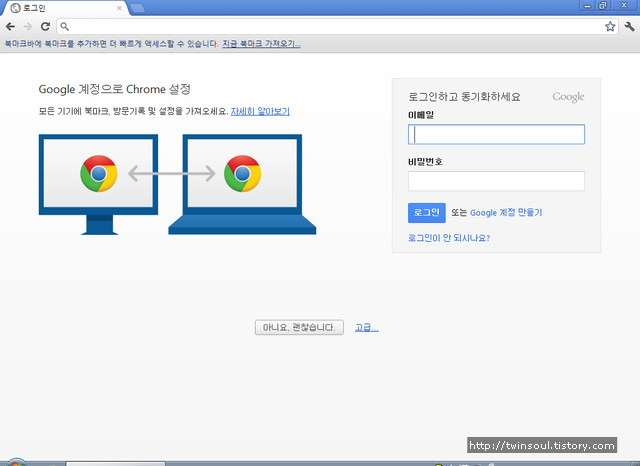Click the search magnifier in the address bar
Viewport: 640px width, 466px height.
point(64,27)
